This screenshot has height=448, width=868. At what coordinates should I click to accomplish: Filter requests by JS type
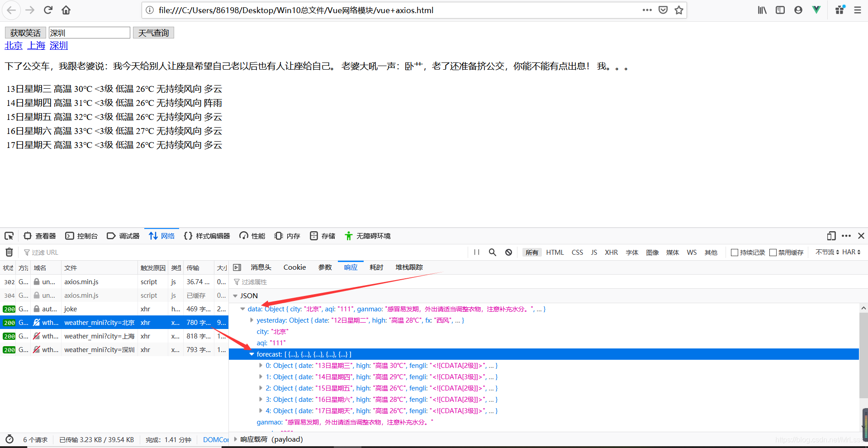594,253
